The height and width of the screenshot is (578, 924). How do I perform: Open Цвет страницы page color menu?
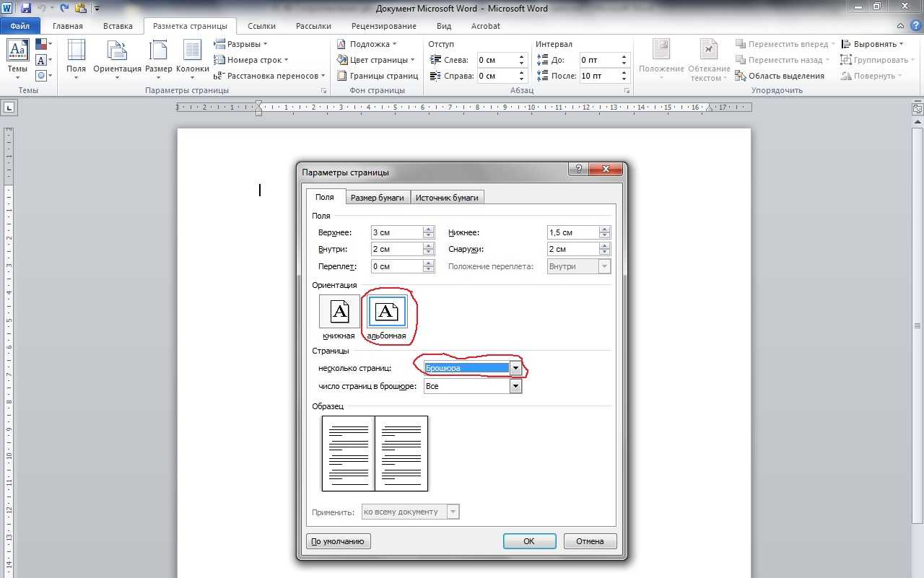pyautogui.click(x=376, y=60)
